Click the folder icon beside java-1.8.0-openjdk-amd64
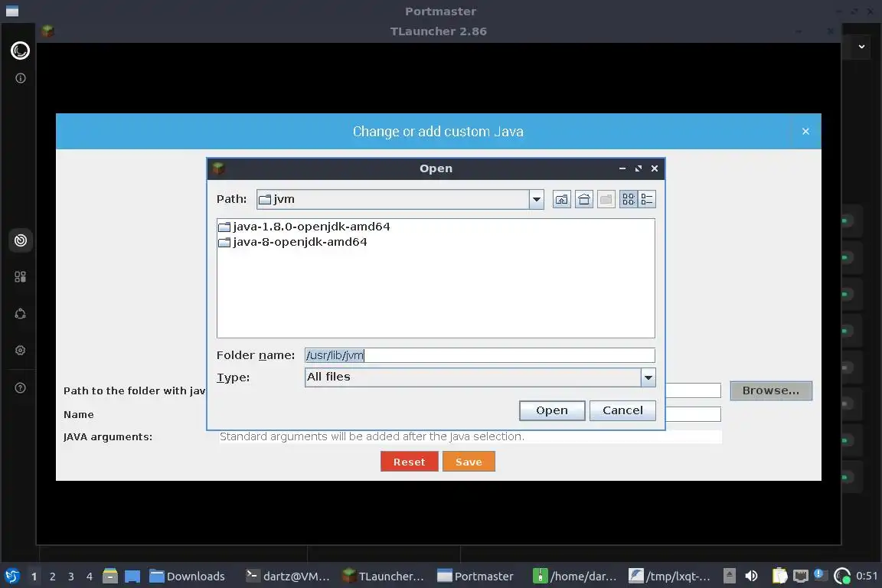The height and width of the screenshot is (588, 882). tap(224, 227)
